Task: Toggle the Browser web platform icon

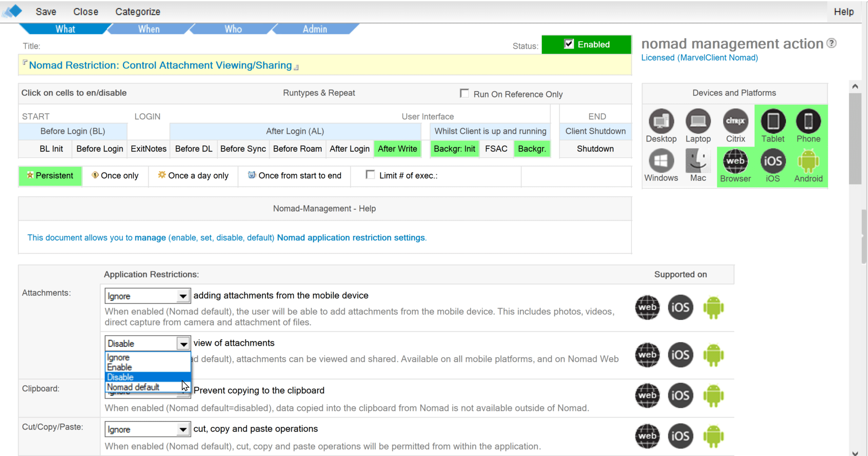Action: point(735,161)
